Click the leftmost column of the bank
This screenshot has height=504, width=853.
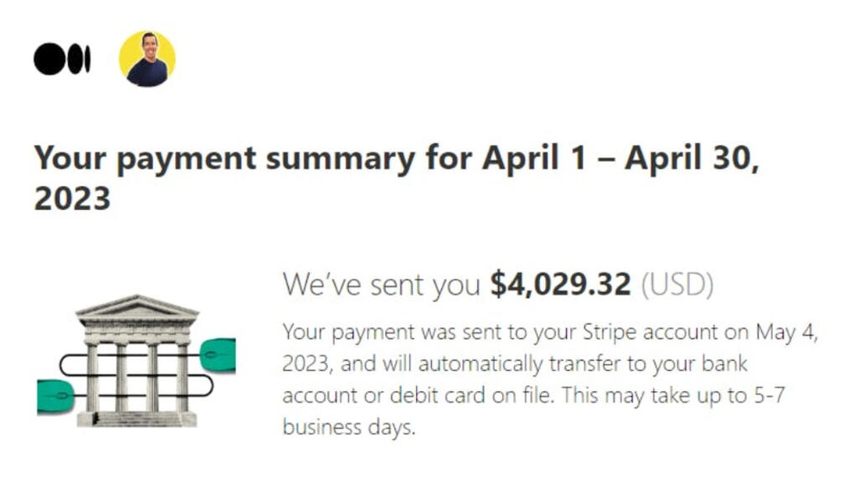click(x=92, y=376)
